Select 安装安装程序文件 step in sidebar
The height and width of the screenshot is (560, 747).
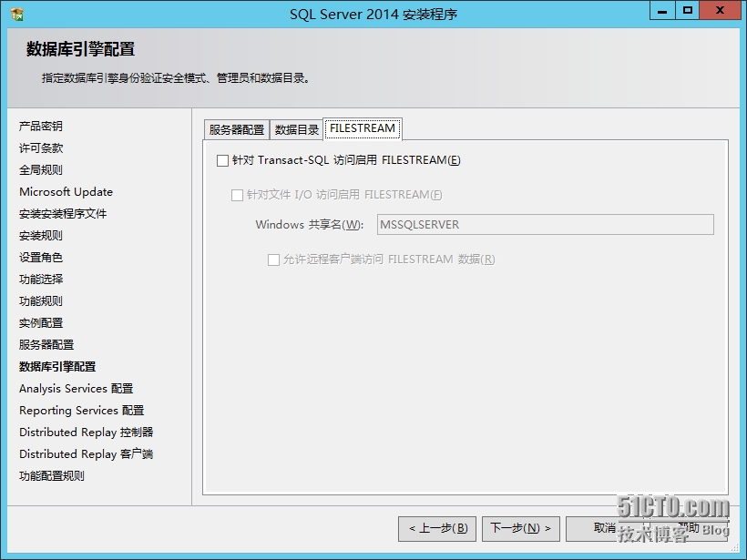click(x=63, y=214)
